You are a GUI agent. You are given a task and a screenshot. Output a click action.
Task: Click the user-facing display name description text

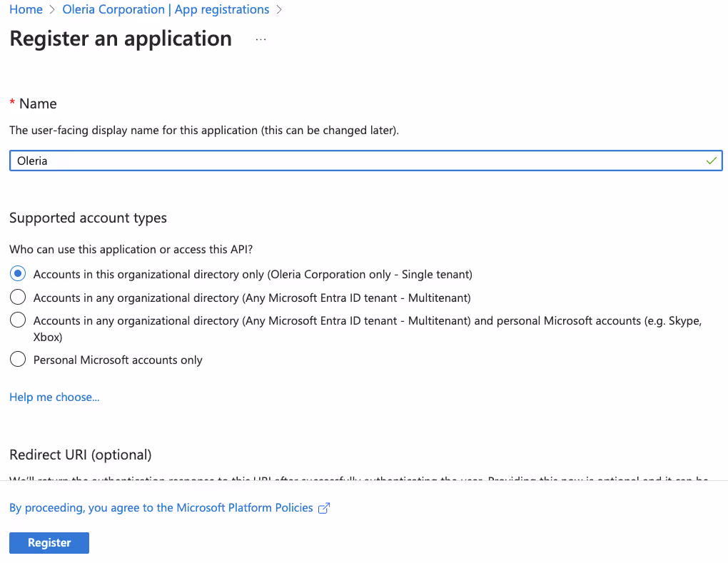click(204, 131)
